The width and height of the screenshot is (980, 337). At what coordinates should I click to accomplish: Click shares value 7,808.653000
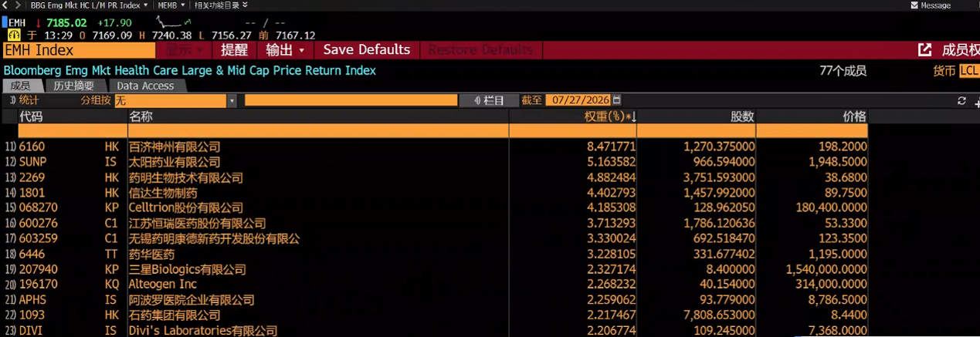[x=719, y=315]
